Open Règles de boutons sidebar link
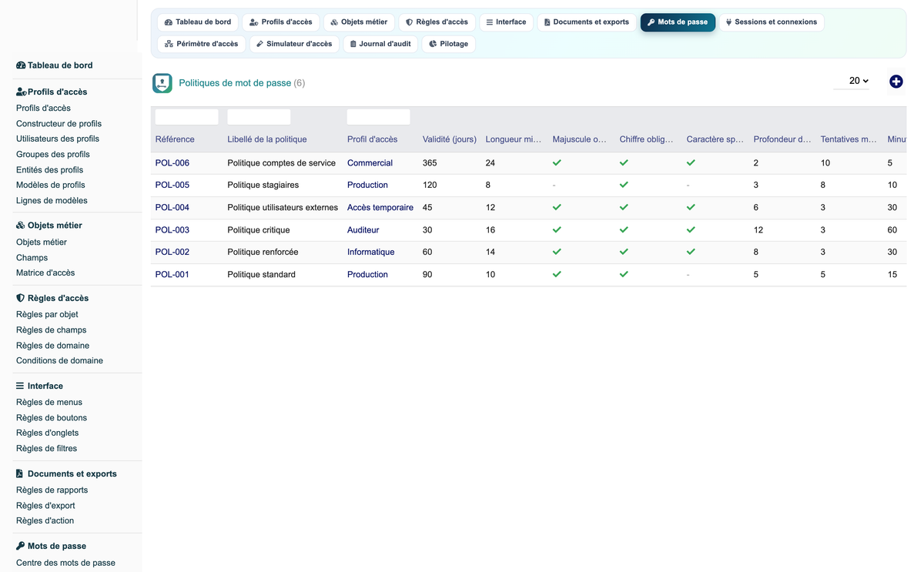Screen dimensions: 924x572 [x=52, y=418]
